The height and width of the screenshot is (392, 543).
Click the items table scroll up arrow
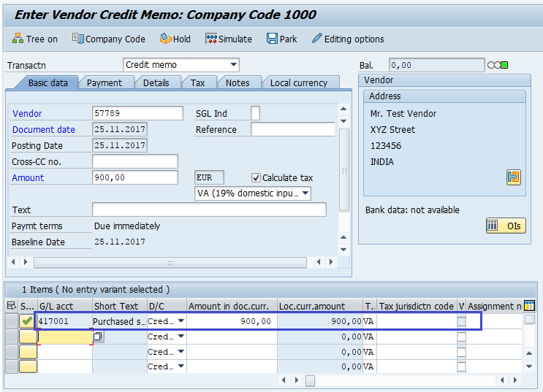(x=529, y=353)
